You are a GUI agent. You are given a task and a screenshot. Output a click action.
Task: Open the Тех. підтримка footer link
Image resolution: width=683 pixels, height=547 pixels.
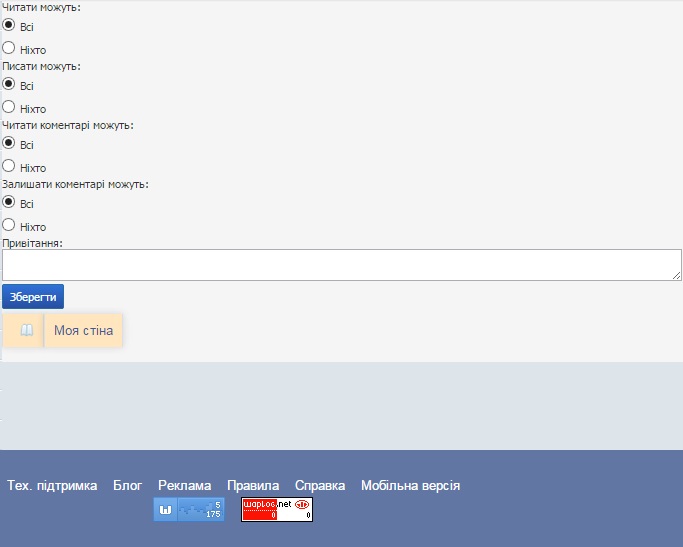point(52,486)
